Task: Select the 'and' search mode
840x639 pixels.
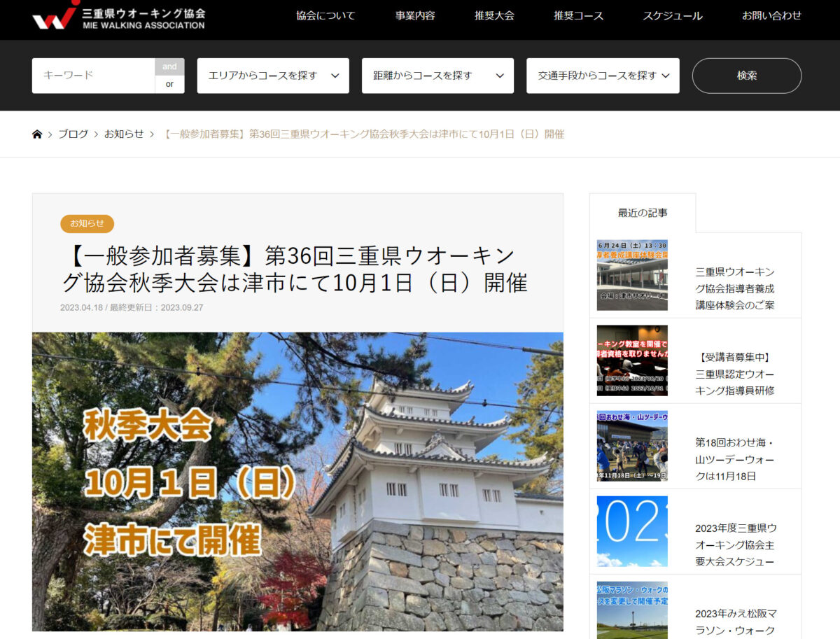Action: 169,67
